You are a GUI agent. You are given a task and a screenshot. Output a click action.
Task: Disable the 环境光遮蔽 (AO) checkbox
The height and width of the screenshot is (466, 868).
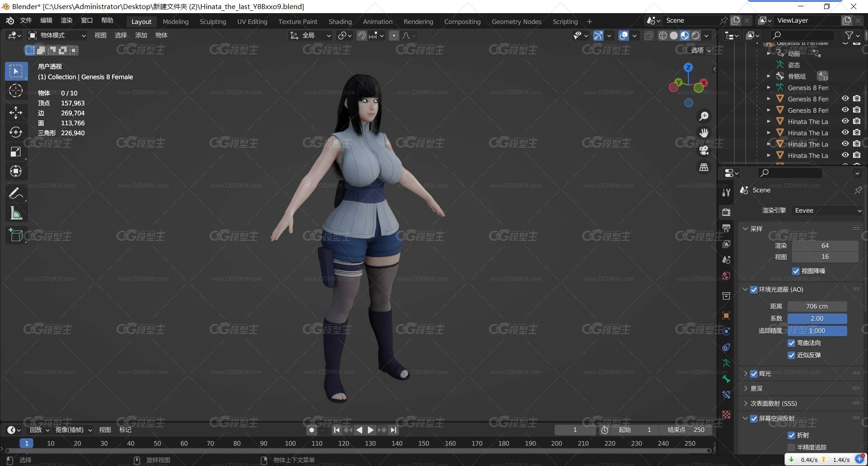754,290
